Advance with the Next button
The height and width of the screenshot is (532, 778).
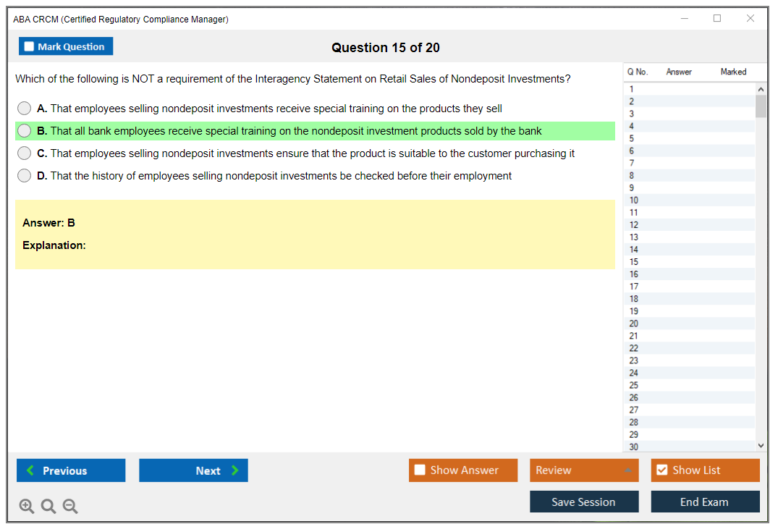[193, 470]
